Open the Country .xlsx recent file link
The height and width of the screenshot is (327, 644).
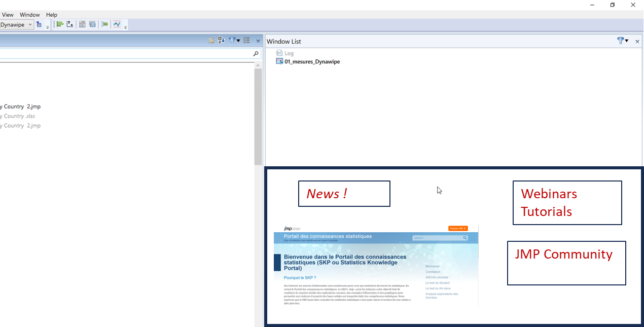pyautogui.click(x=18, y=116)
